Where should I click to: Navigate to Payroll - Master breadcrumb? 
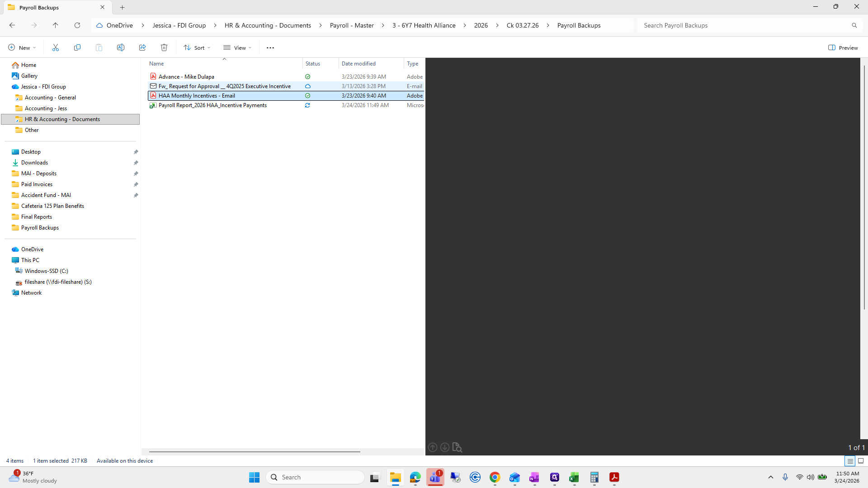tap(352, 25)
